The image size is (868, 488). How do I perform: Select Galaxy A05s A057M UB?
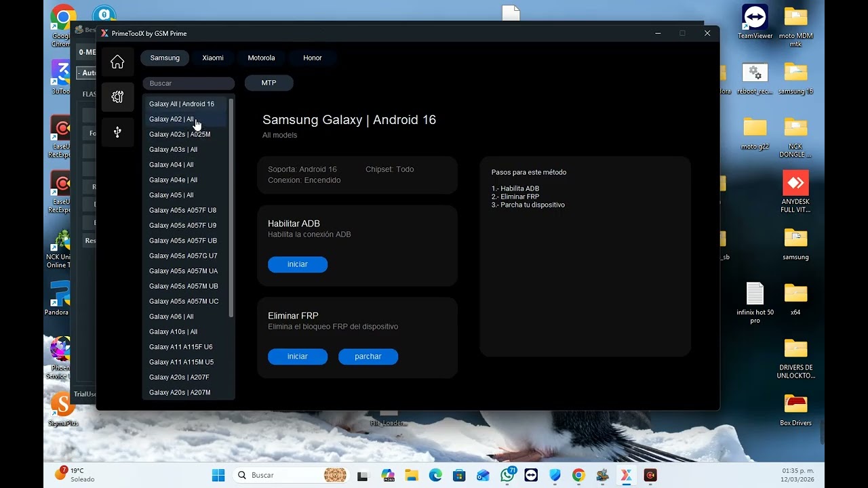186,286
